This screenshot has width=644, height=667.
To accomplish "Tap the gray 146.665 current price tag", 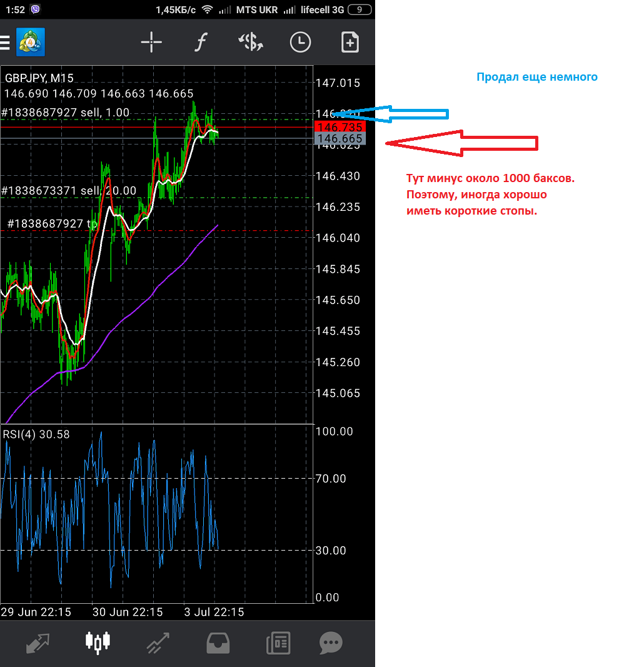I will click(x=340, y=138).
